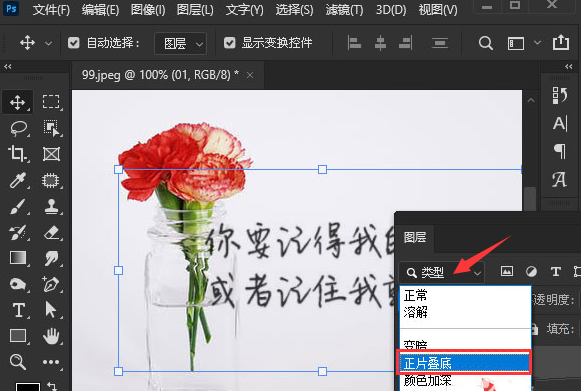Select the Brush tool
Image resolution: width=581 pixels, height=391 pixels.
click(x=18, y=206)
